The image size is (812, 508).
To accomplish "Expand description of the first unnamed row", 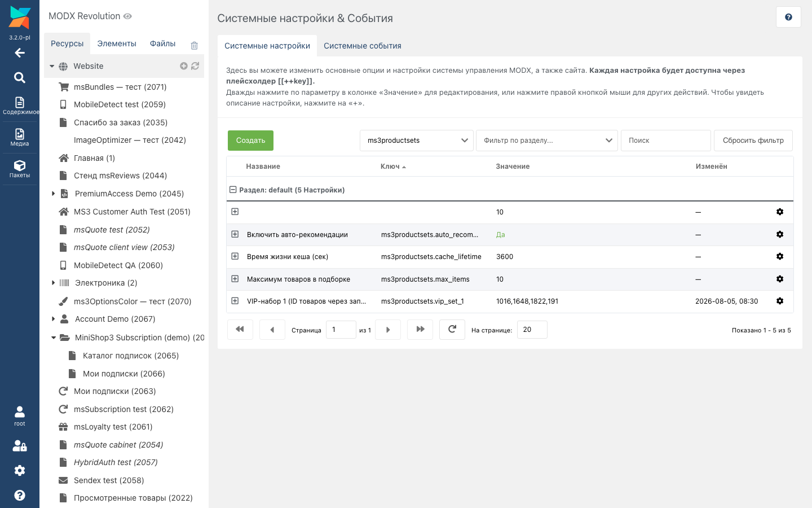I will (x=235, y=212).
